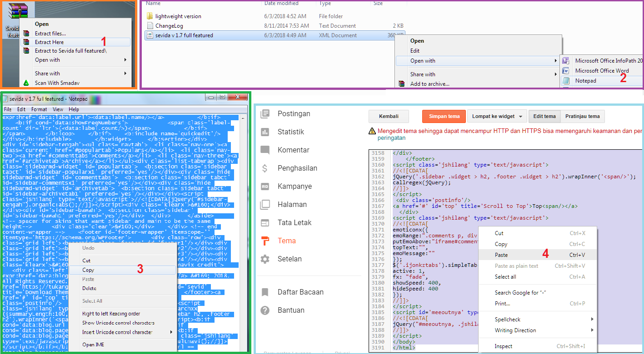Click Select all in browser context menu
The height and width of the screenshot is (354, 644).
pyautogui.click(x=537, y=277)
